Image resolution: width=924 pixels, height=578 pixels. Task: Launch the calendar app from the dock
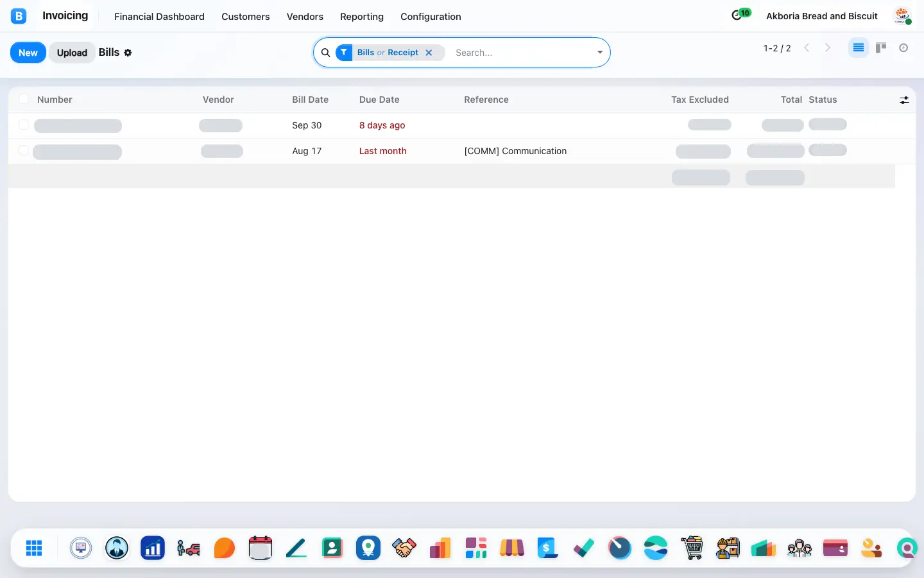click(x=261, y=548)
